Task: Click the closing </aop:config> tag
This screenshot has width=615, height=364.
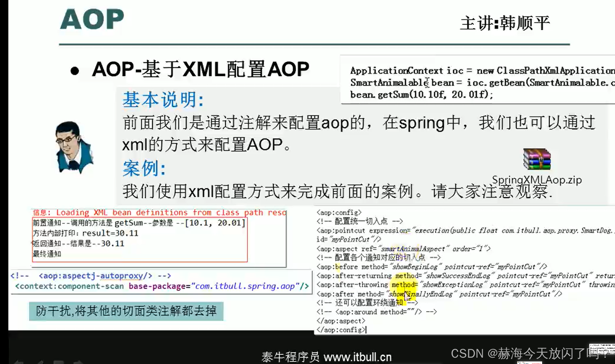Action: (x=341, y=330)
